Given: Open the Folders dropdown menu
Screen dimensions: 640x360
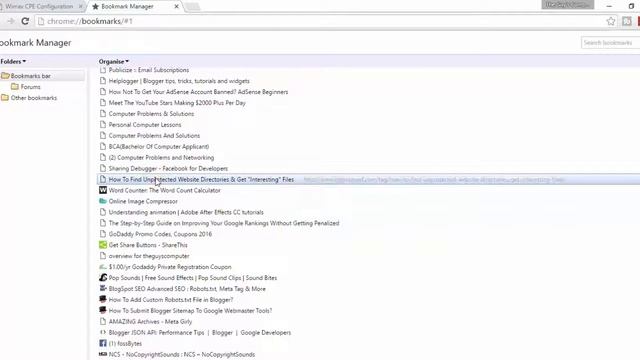Looking at the screenshot, I should tap(13, 61).
